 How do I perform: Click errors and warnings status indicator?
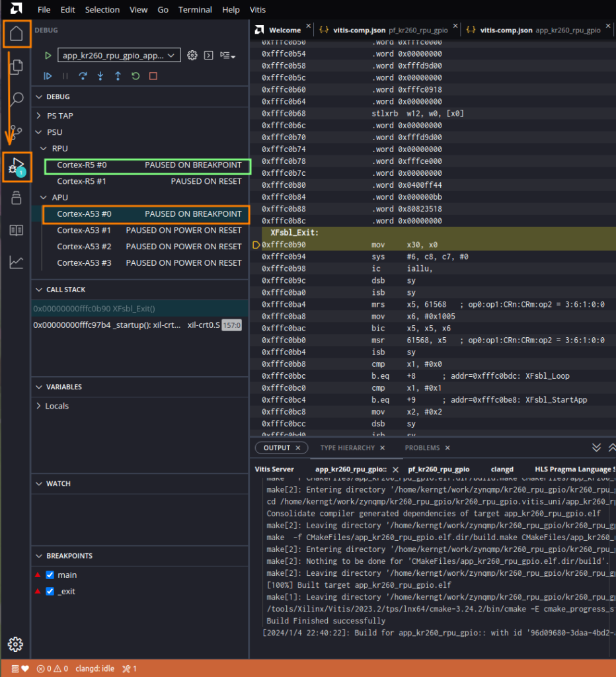(x=53, y=668)
